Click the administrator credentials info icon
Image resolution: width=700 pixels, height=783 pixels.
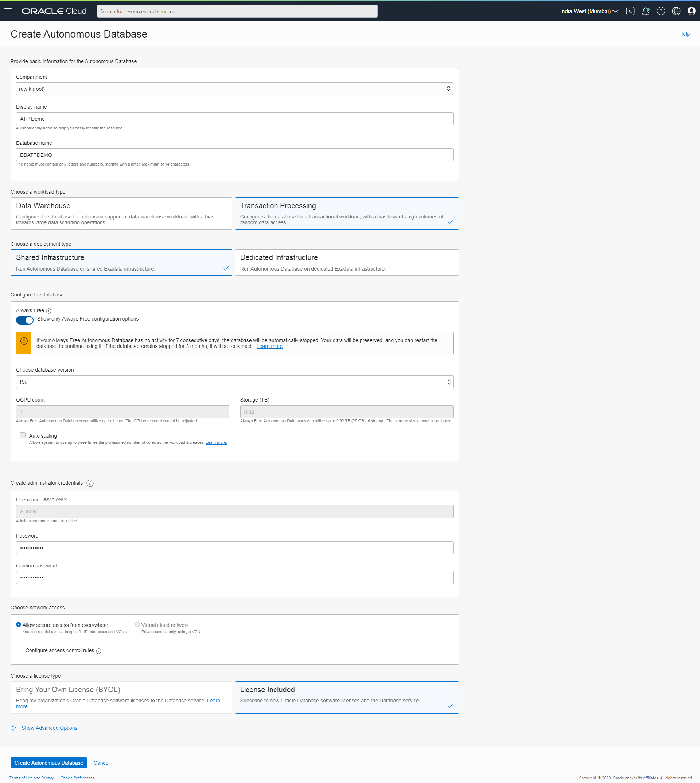[x=90, y=483]
